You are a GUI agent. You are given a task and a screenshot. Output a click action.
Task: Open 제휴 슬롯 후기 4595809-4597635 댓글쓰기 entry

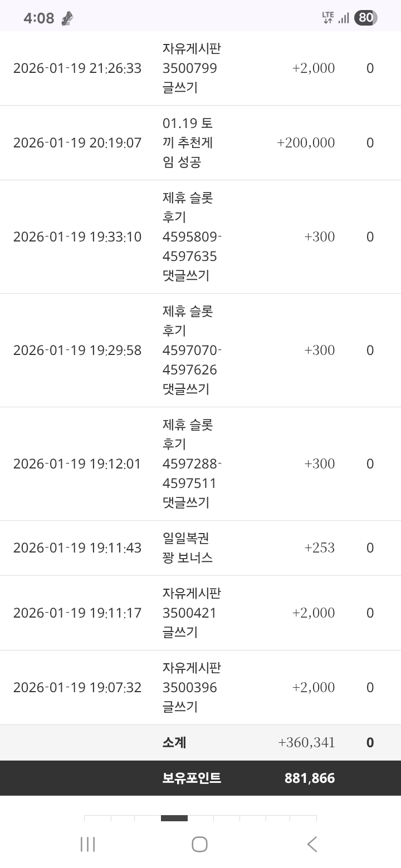coord(192,237)
